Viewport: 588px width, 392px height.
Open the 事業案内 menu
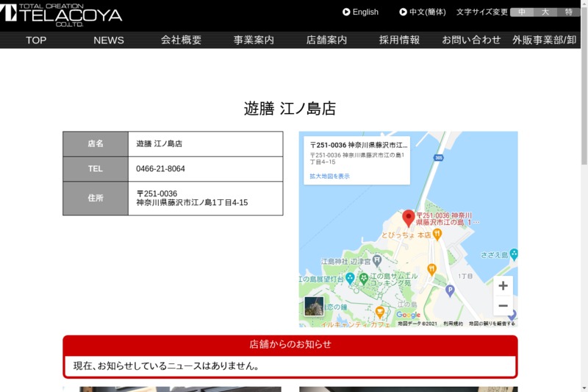tap(254, 40)
